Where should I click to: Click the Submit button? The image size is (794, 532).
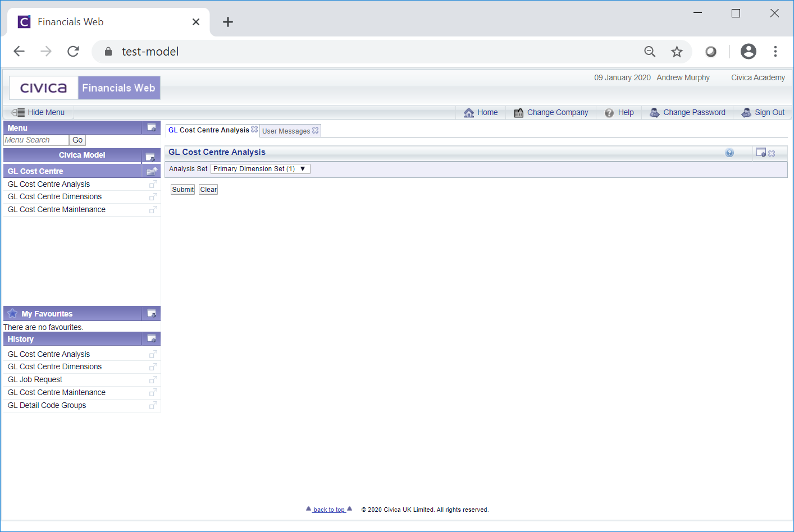[182, 190]
